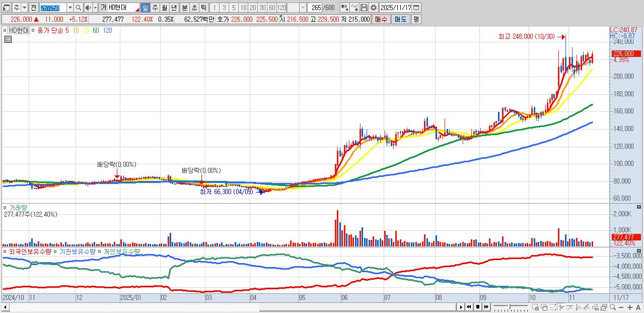Toggle the 거래량 volume legend checkbox
644x313 pixels.
(x=6, y=207)
